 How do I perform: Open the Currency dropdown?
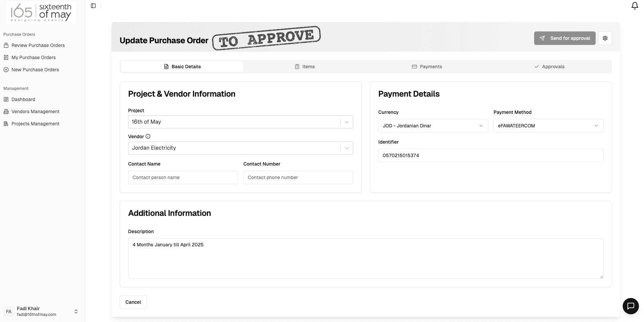tap(433, 126)
